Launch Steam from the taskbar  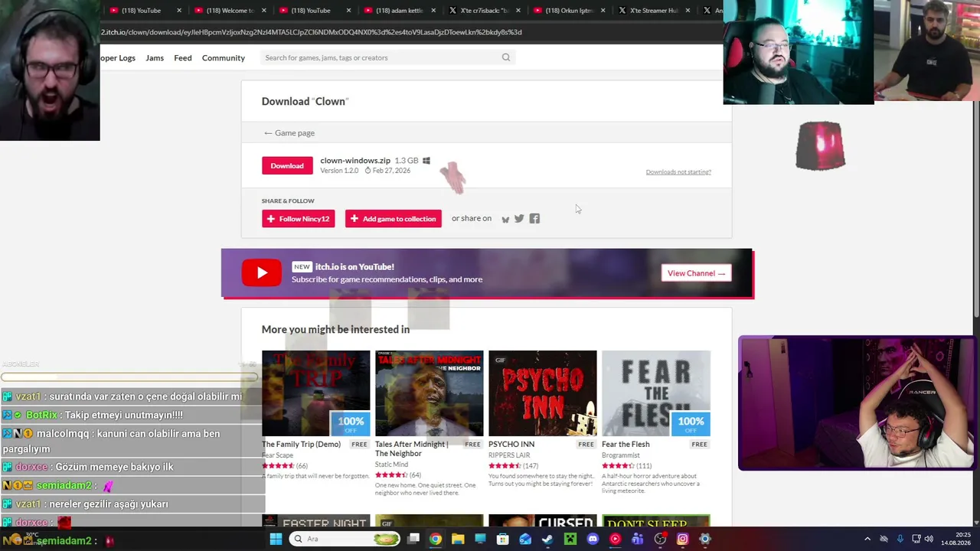click(547, 539)
